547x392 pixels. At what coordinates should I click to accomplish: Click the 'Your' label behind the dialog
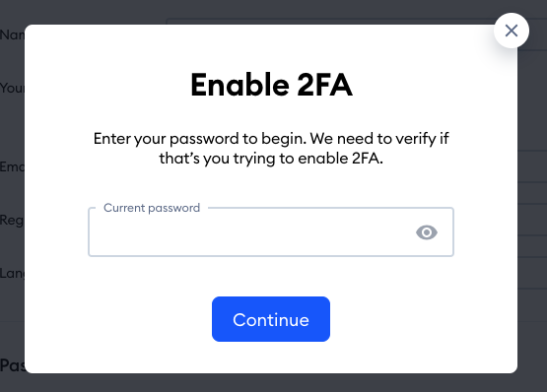click(12, 88)
